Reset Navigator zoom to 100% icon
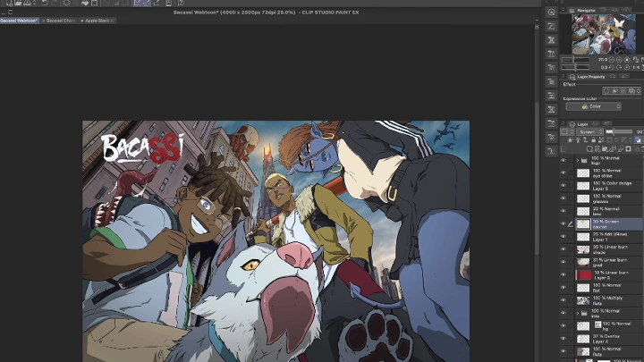This screenshot has width=644, height=362. (x=627, y=60)
